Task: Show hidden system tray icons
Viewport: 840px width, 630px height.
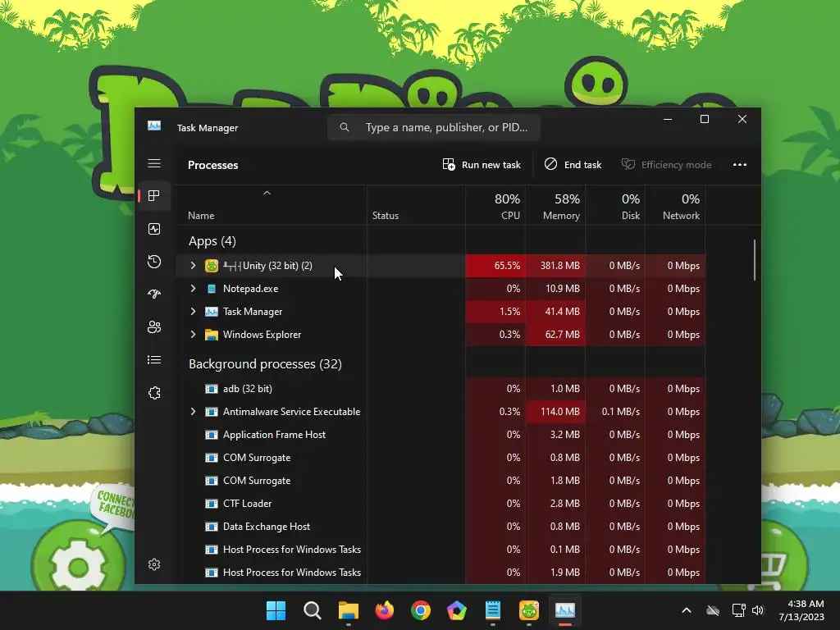Action: [687, 610]
